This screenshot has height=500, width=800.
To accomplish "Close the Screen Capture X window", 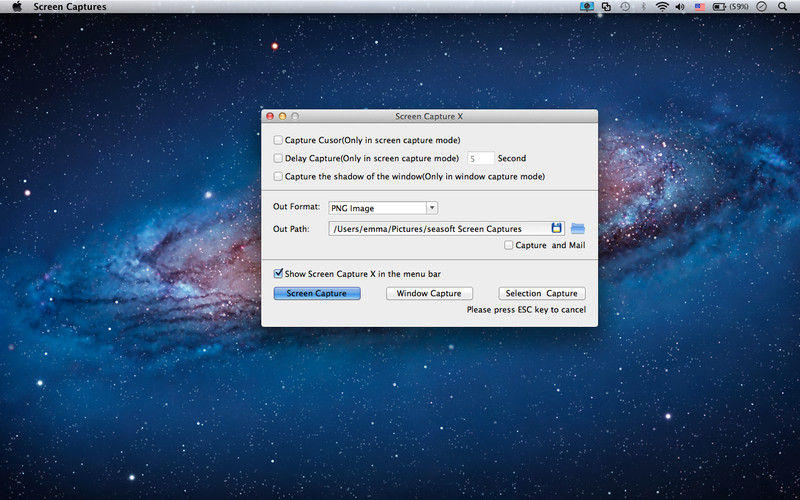I will 270,116.
